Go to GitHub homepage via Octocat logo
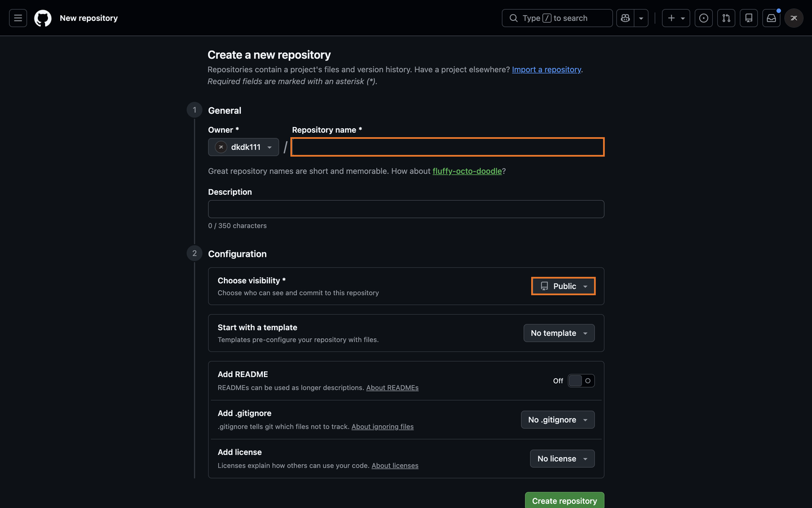Image resolution: width=812 pixels, height=508 pixels. point(43,18)
